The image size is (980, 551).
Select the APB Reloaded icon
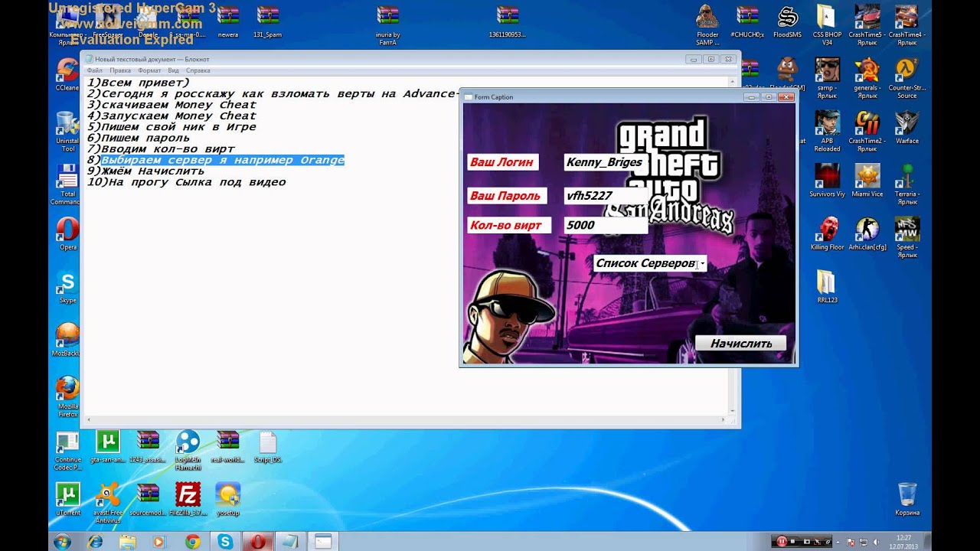point(827,132)
